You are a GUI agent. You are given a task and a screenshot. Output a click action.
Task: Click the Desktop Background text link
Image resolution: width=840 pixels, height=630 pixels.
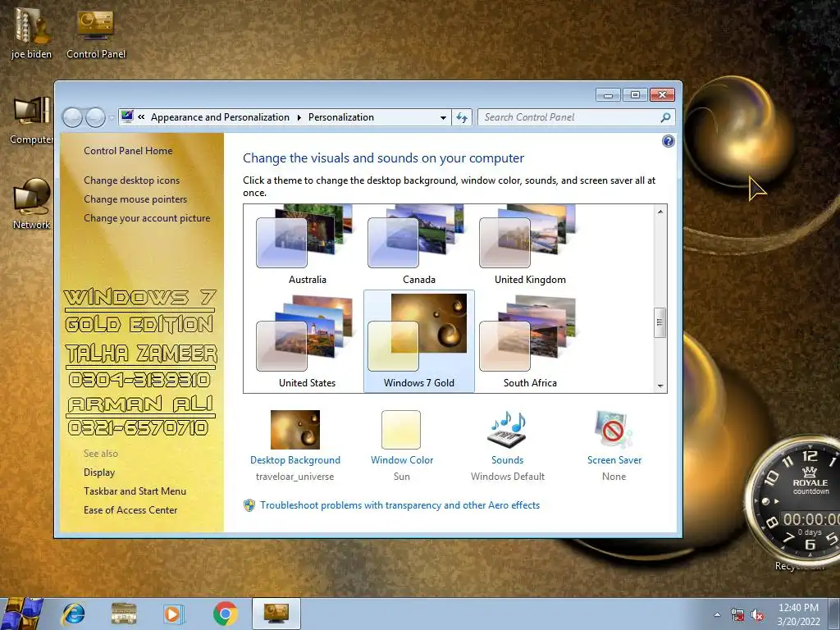295,460
